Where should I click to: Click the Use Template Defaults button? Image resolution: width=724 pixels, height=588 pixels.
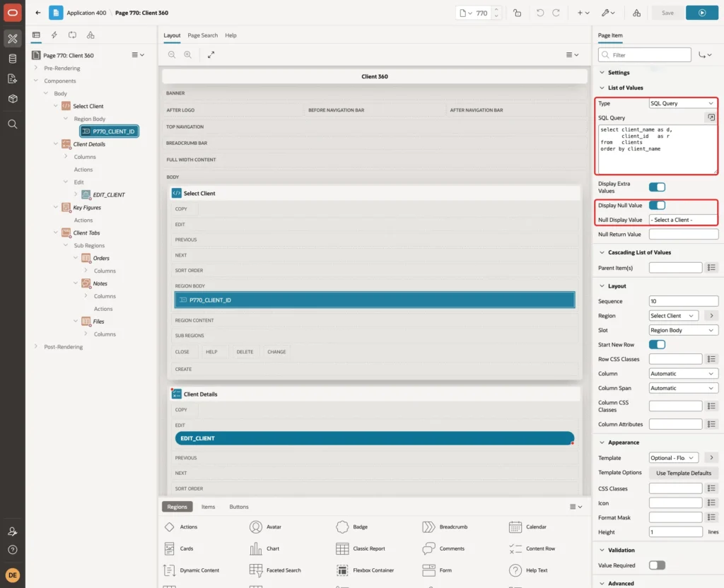(x=684, y=473)
